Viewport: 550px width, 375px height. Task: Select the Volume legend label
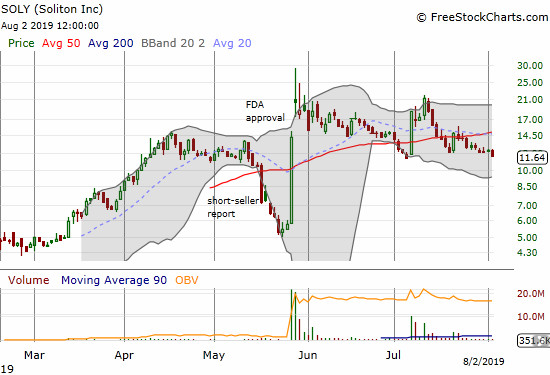pos(28,280)
